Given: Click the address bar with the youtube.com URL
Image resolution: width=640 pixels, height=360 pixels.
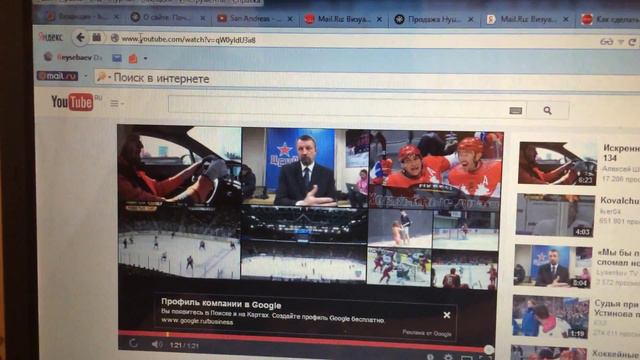Looking at the screenshot, I should coord(351,40).
